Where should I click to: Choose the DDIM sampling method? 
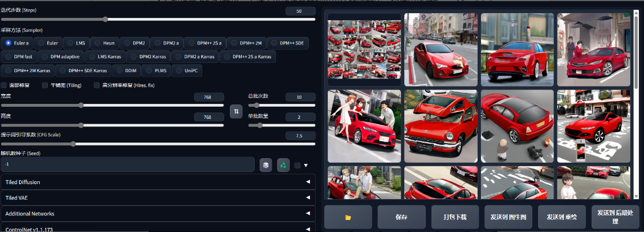tap(126, 70)
